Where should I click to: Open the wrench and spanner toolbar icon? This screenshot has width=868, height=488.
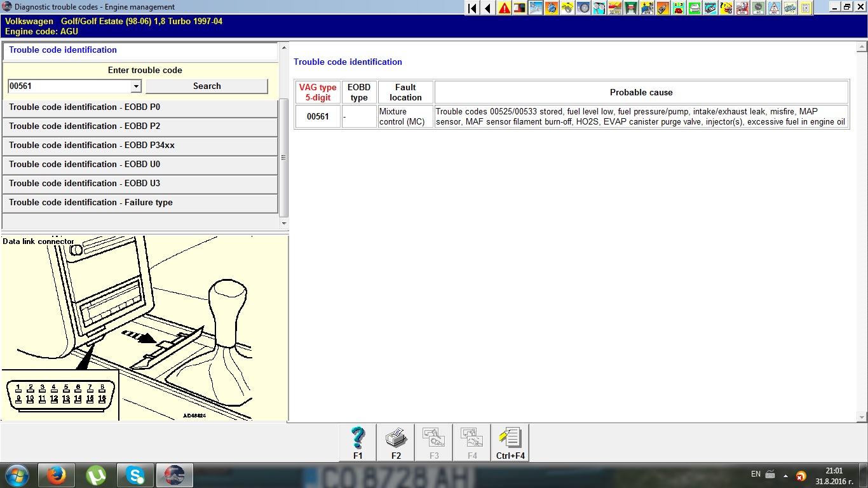coord(536,8)
